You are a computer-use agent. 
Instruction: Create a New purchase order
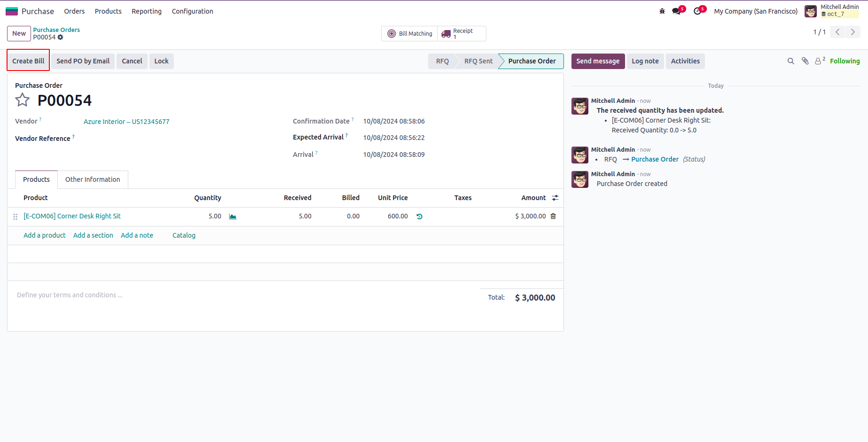19,33
